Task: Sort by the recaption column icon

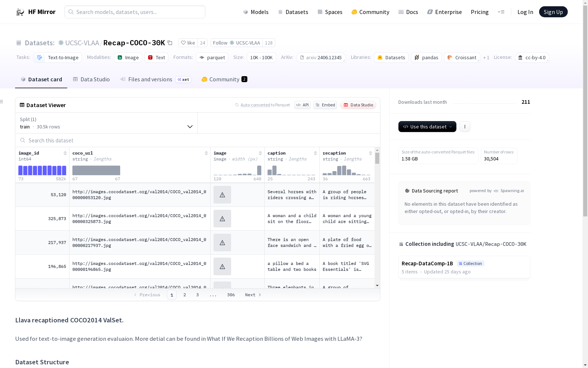Action: (370, 153)
